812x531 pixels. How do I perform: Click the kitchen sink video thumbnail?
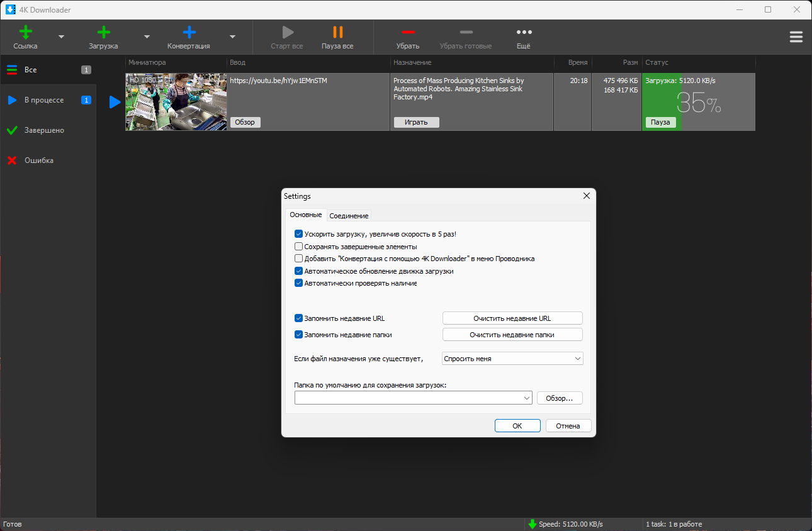click(176, 102)
